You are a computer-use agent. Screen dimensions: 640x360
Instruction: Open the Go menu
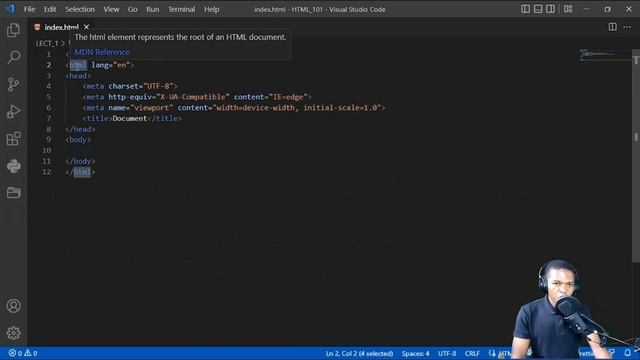(132, 9)
